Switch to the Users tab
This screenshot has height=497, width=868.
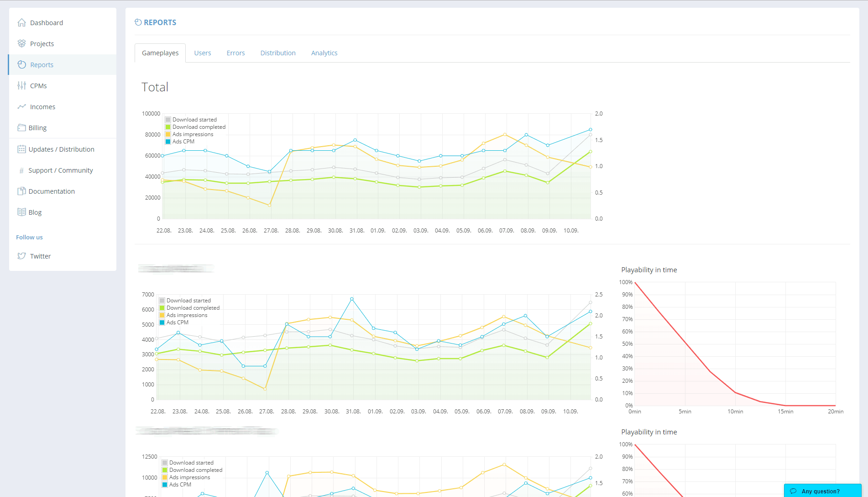pos(203,53)
